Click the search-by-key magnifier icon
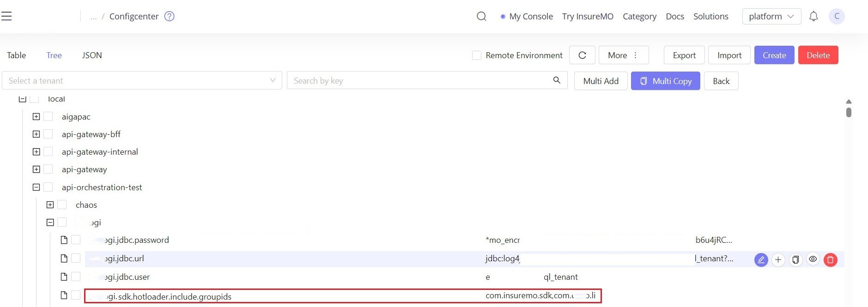Image resolution: width=868 pixels, height=307 pixels. point(557,80)
